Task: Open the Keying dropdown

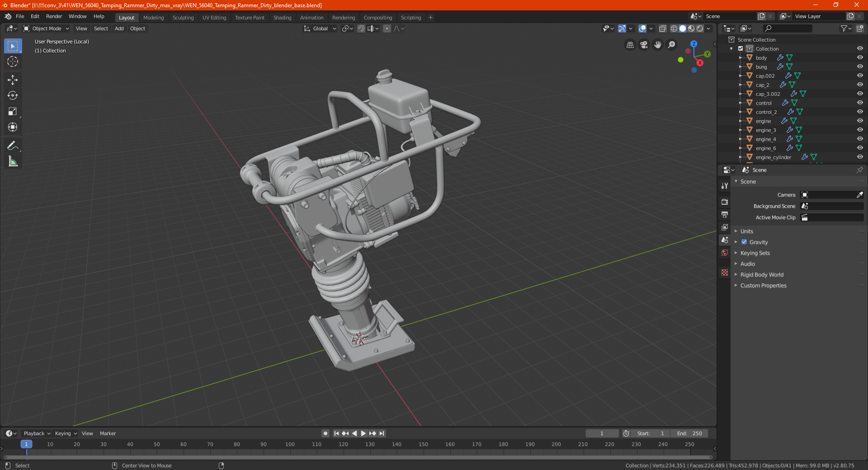Action: pyautogui.click(x=66, y=433)
